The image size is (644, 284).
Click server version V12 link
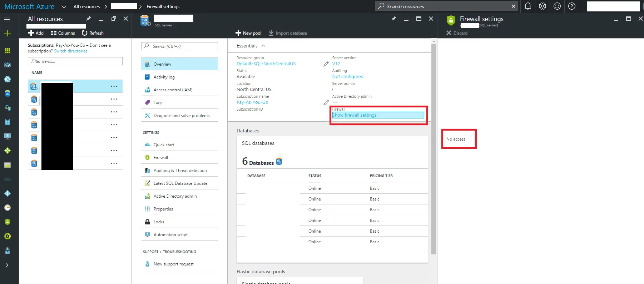click(x=336, y=64)
